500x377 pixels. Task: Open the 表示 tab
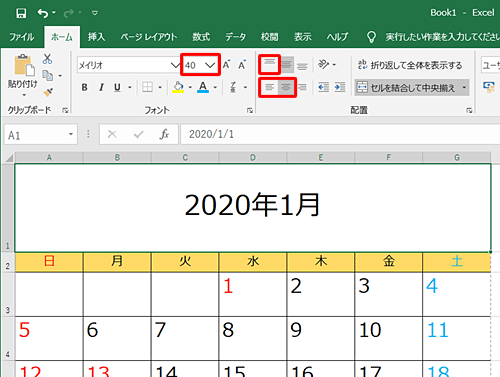coord(303,37)
